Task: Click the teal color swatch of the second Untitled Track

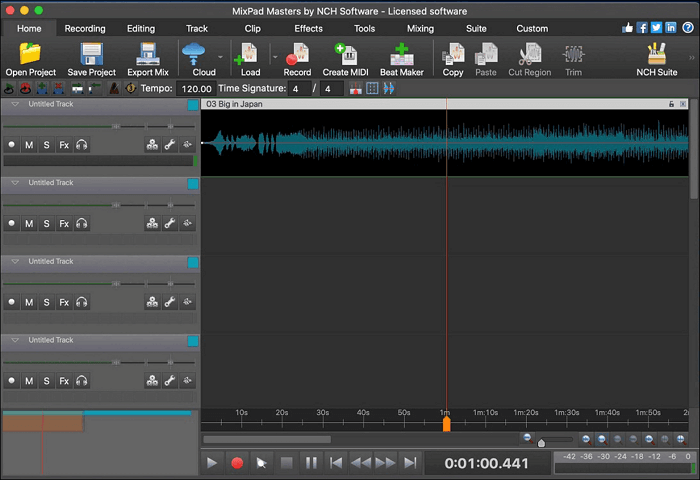Action: pos(193,184)
